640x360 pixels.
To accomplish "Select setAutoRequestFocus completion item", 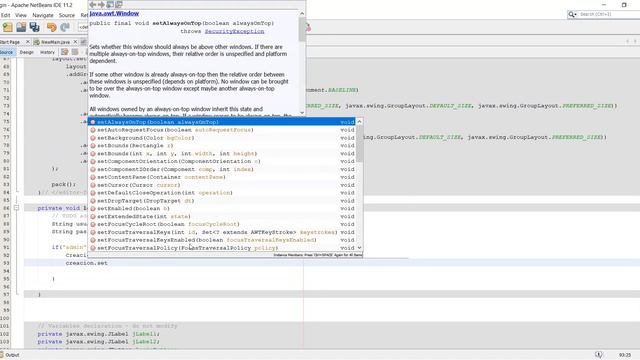I will 222,130.
